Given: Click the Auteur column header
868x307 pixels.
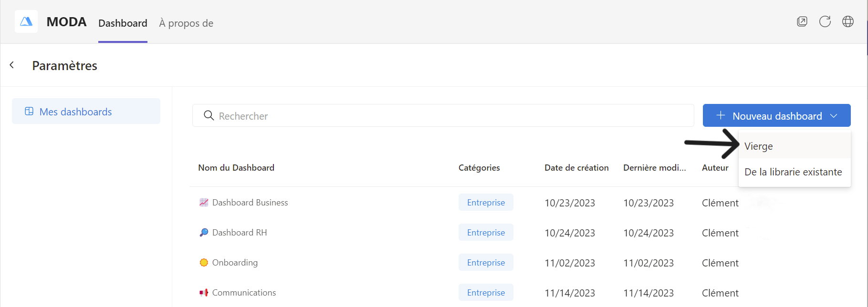Looking at the screenshot, I should coord(715,167).
